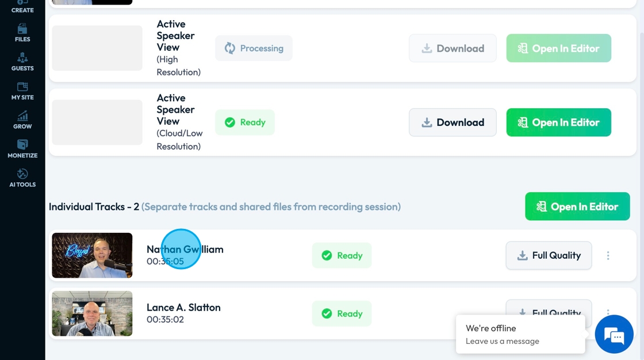Click the "Leave us a message" chat popup
Screen dimensions: 644x360
520,334
